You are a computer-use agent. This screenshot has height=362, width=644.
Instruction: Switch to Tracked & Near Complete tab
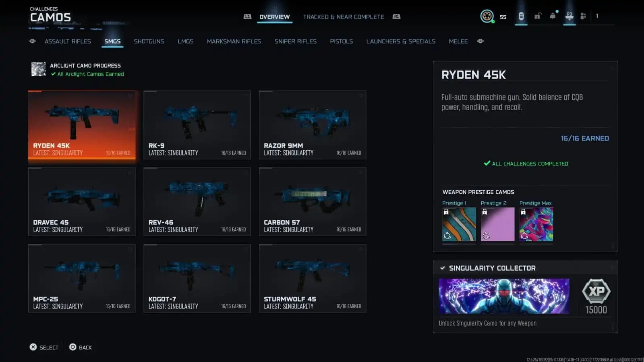point(343,17)
